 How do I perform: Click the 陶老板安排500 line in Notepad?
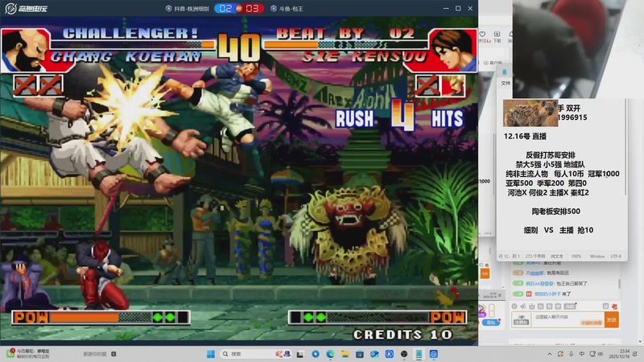click(x=555, y=212)
